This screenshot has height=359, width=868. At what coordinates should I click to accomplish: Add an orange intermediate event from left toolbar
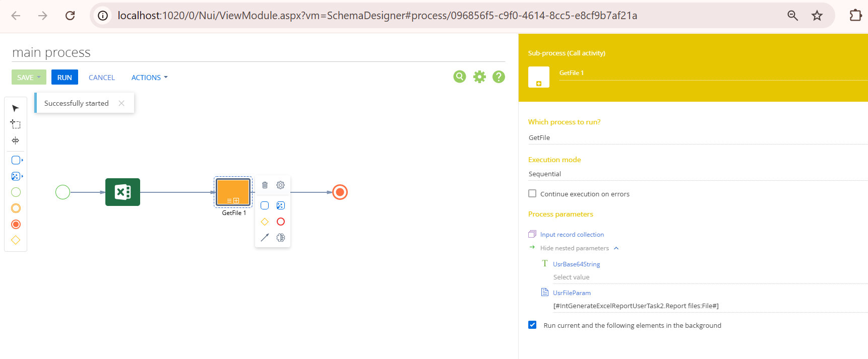click(16, 208)
